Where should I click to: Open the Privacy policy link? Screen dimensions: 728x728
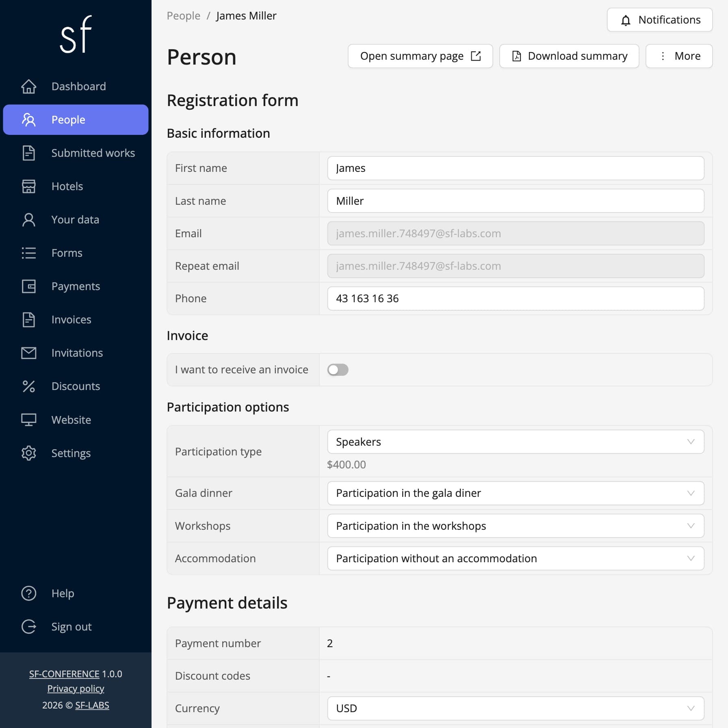coord(76,689)
